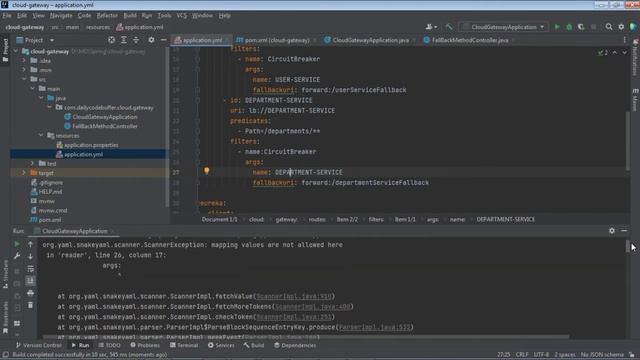Open ScannerImpl.java link in fetchMoreTokens trace

(313, 307)
